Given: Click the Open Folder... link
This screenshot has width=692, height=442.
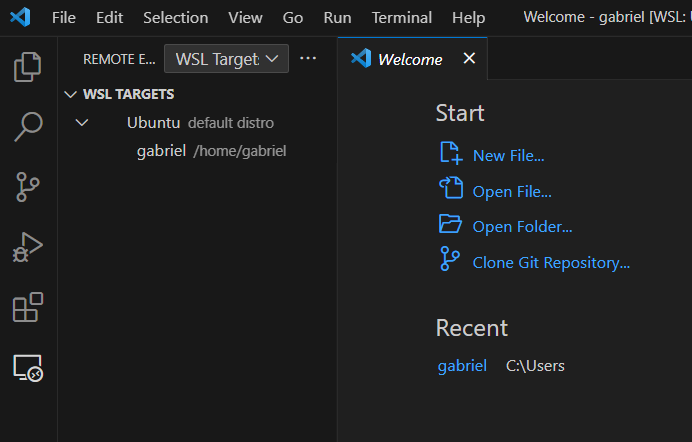Looking at the screenshot, I should click(x=523, y=227).
